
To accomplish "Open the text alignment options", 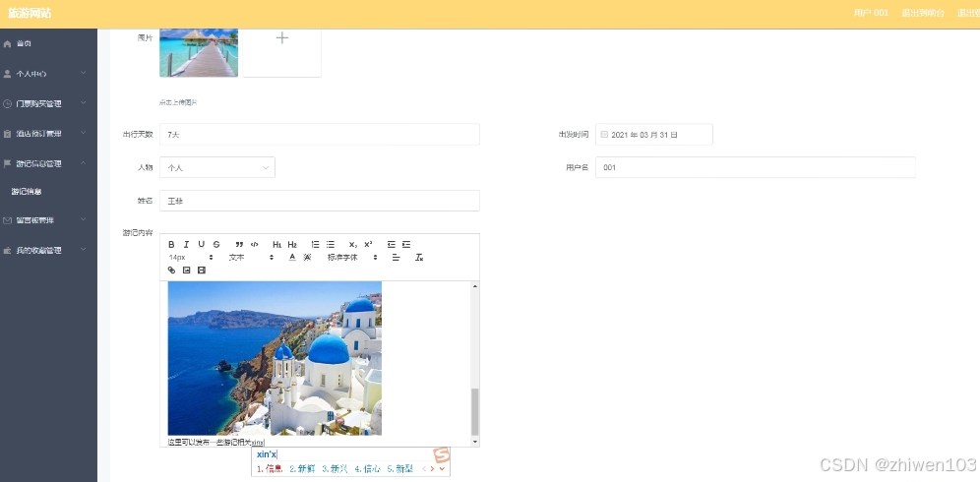I will coord(397,258).
